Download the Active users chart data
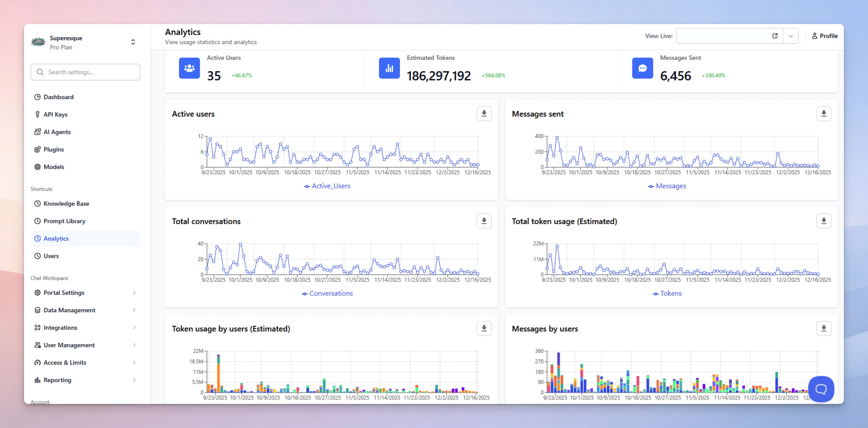 [x=484, y=114]
